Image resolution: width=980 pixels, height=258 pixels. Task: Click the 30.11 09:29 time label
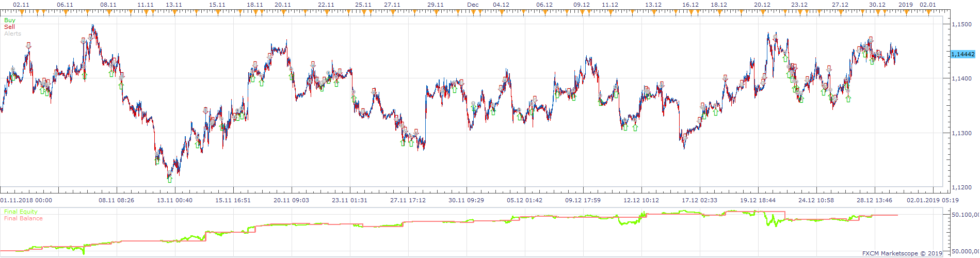[x=467, y=200]
